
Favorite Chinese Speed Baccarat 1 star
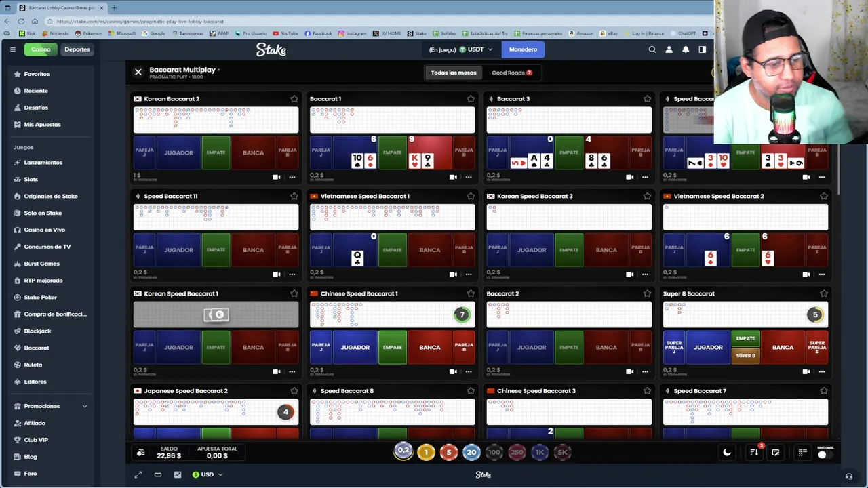tap(471, 293)
